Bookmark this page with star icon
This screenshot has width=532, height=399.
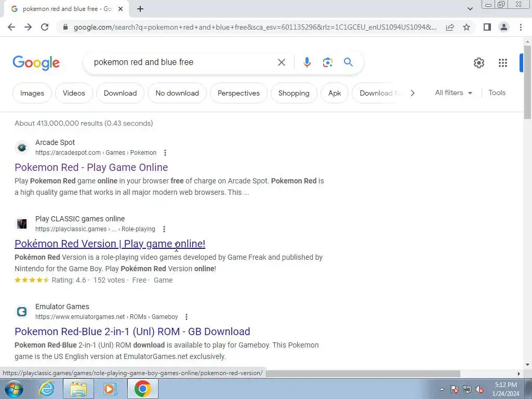pyautogui.click(x=467, y=27)
